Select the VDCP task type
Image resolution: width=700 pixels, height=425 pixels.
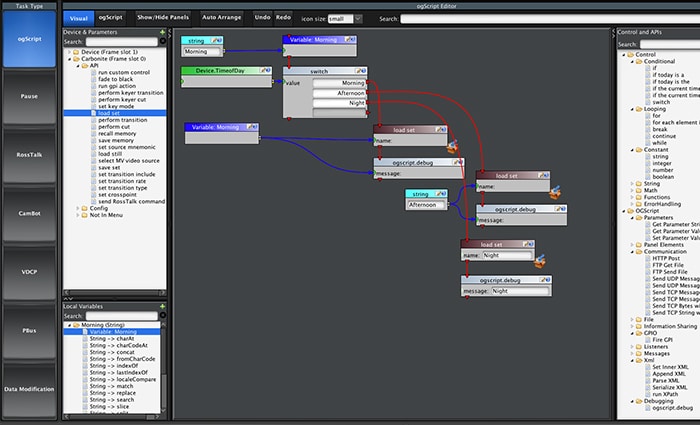[29, 272]
